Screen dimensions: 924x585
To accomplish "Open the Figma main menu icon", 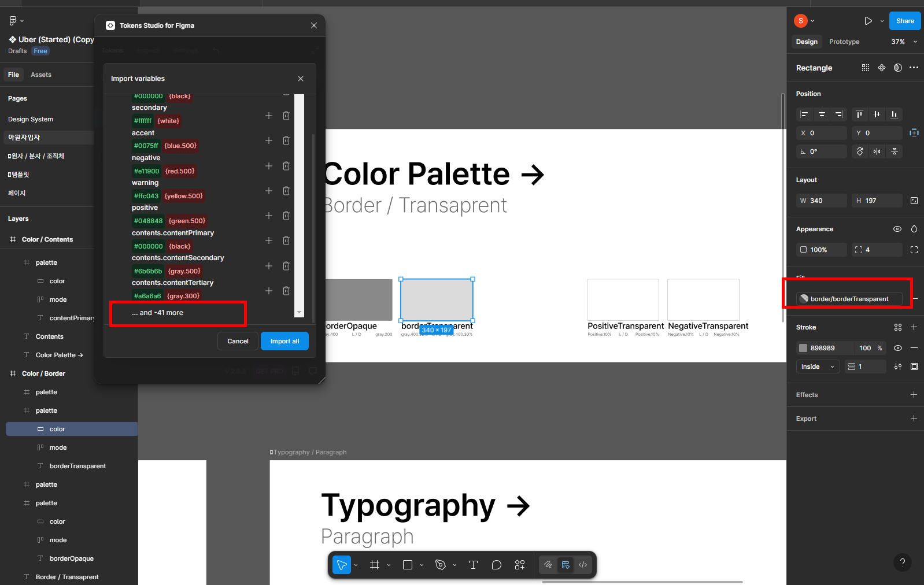I will click(13, 21).
